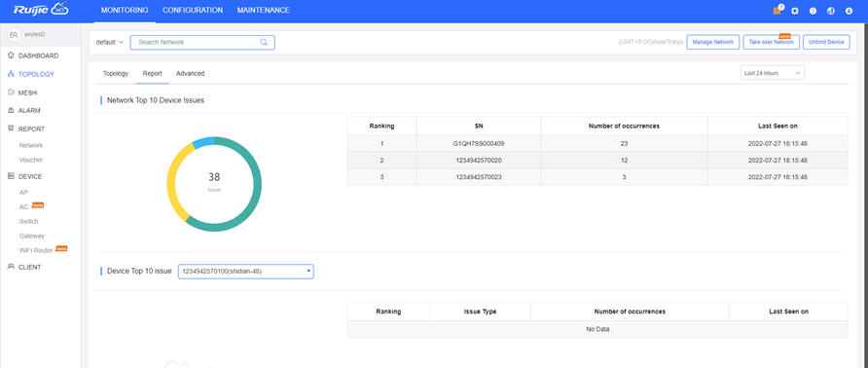Switch to the Advanced tab

pyautogui.click(x=191, y=73)
